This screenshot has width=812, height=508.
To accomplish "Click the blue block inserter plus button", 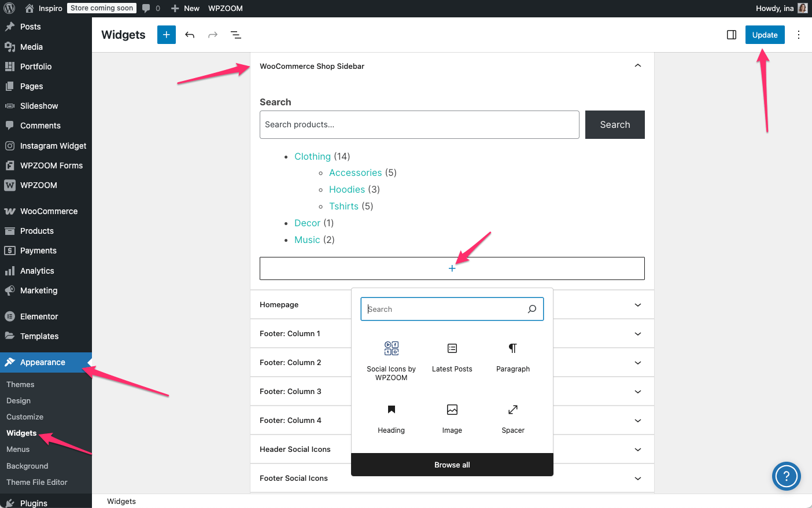I will point(166,35).
